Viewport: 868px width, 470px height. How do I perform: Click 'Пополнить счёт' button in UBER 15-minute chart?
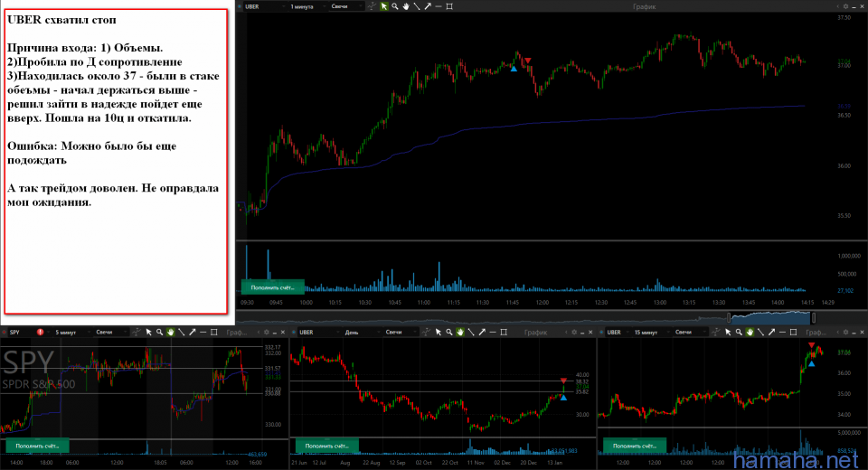[x=635, y=446]
